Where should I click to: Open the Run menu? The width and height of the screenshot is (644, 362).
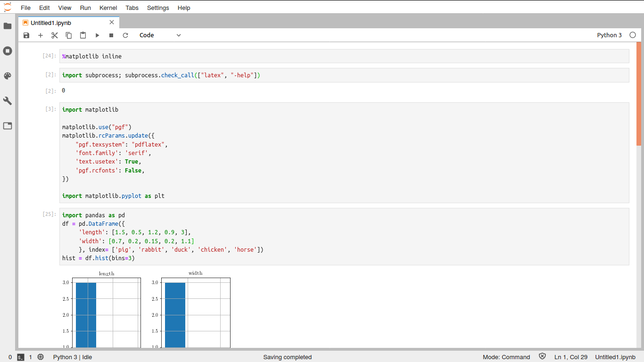pyautogui.click(x=85, y=8)
